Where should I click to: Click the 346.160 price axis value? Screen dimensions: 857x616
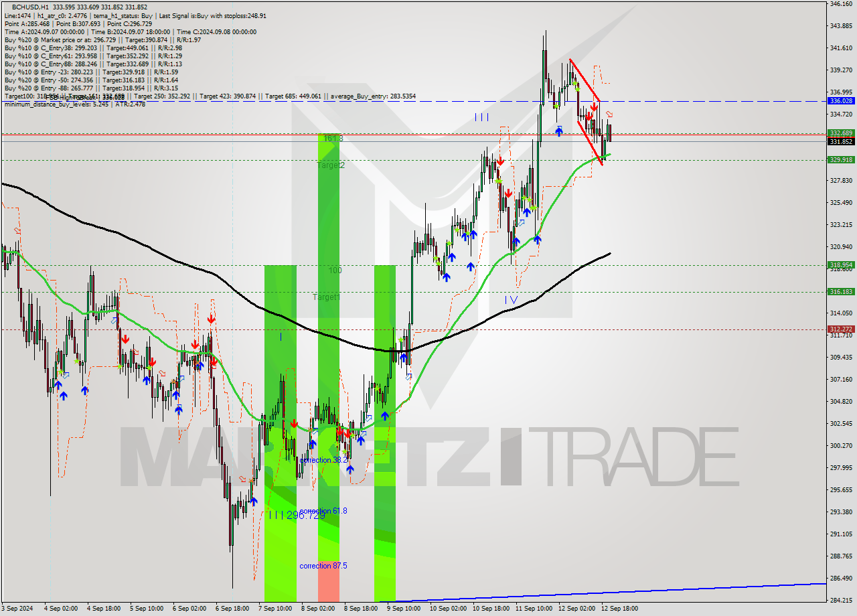841,4
